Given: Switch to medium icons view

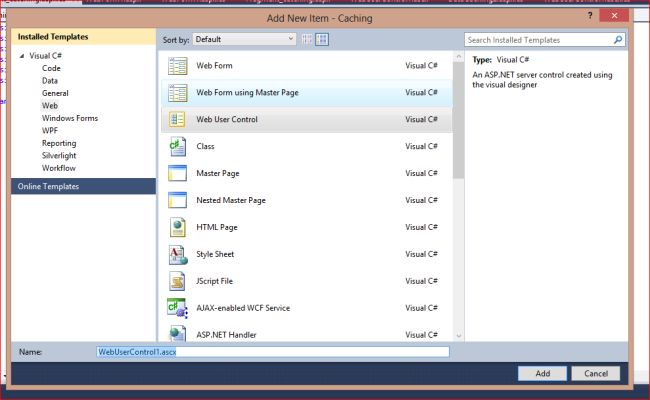Looking at the screenshot, I should click(322, 39).
